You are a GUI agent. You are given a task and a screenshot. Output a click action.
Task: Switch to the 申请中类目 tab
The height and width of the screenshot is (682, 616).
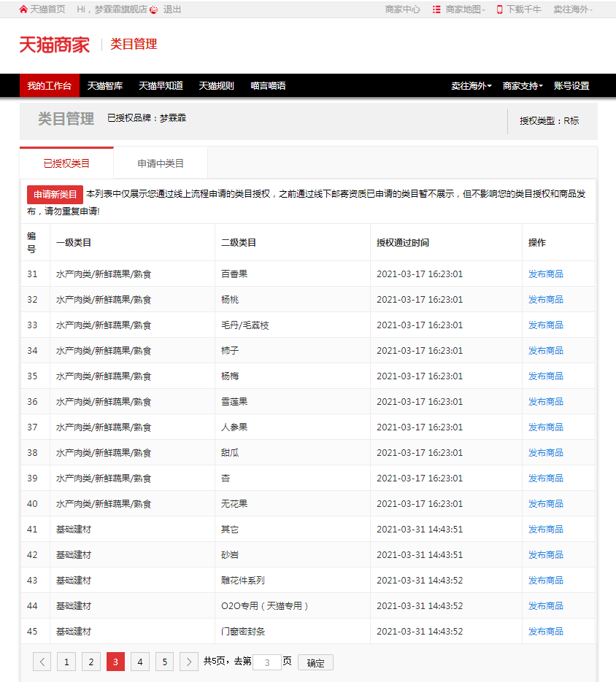(161, 163)
